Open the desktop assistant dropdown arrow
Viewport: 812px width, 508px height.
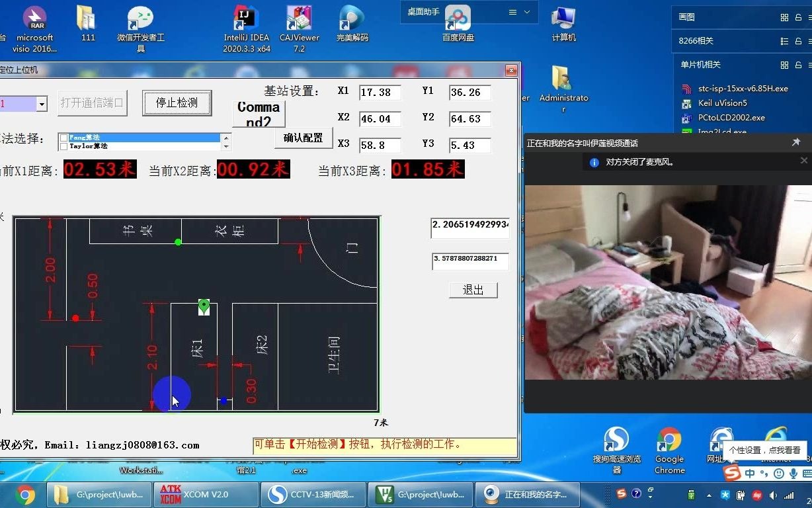527,12
